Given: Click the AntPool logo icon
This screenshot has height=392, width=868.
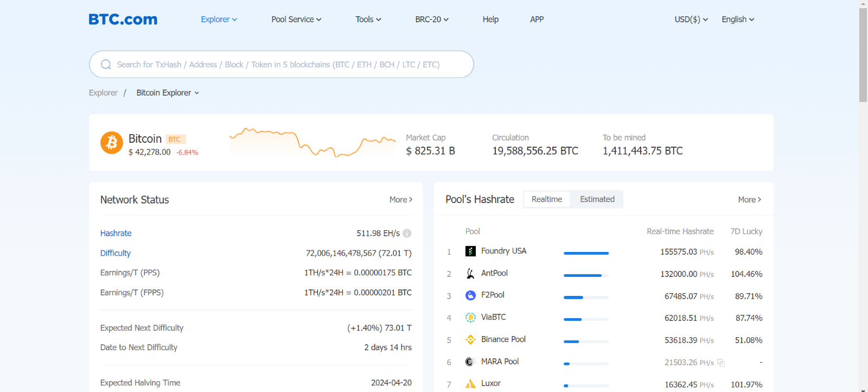Looking at the screenshot, I should tap(470, 274).
